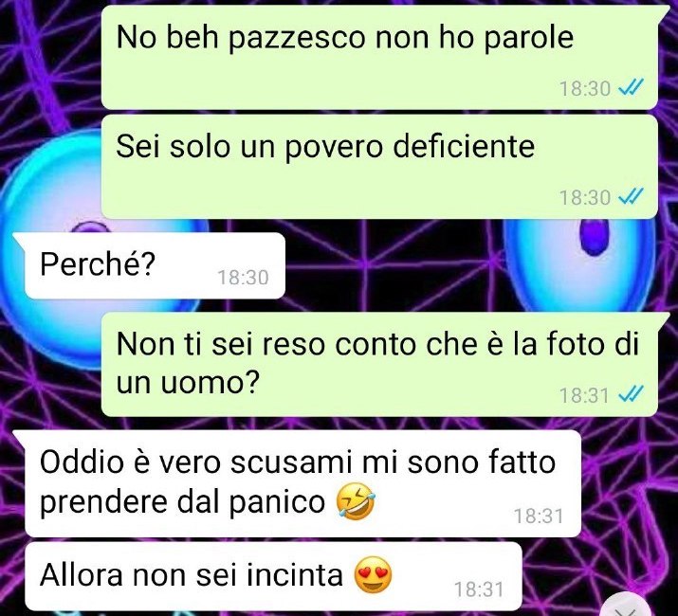The width and height of the screenshot is (678, 616).
Task: Tap blue read ticks on 'foto di un uomo' message
Action: (631, 394)
